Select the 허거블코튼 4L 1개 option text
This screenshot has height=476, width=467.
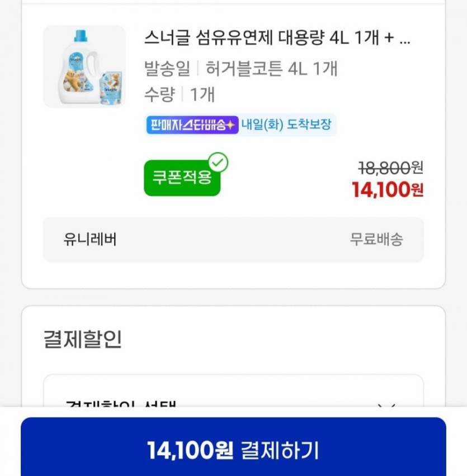[272, 69]
